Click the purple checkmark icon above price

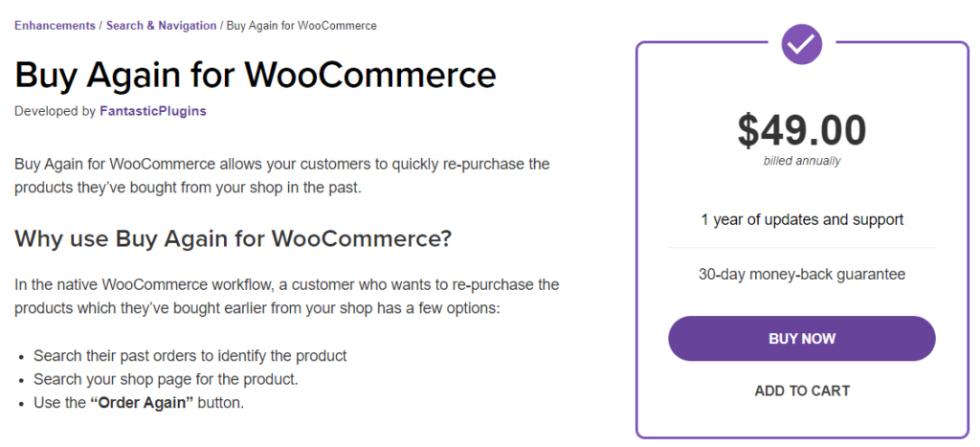pyautogui.click(x=802, y=44)
